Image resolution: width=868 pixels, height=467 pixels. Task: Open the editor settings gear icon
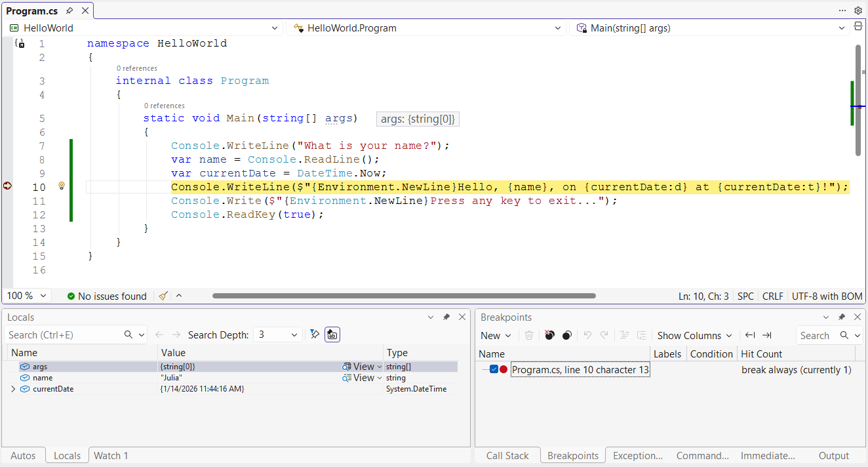pyautogui.click(x=858, y=10)
